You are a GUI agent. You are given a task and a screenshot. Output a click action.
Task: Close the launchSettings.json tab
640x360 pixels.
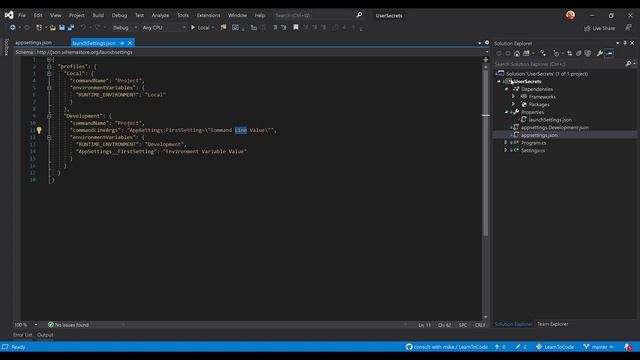[x=130, y=43]
